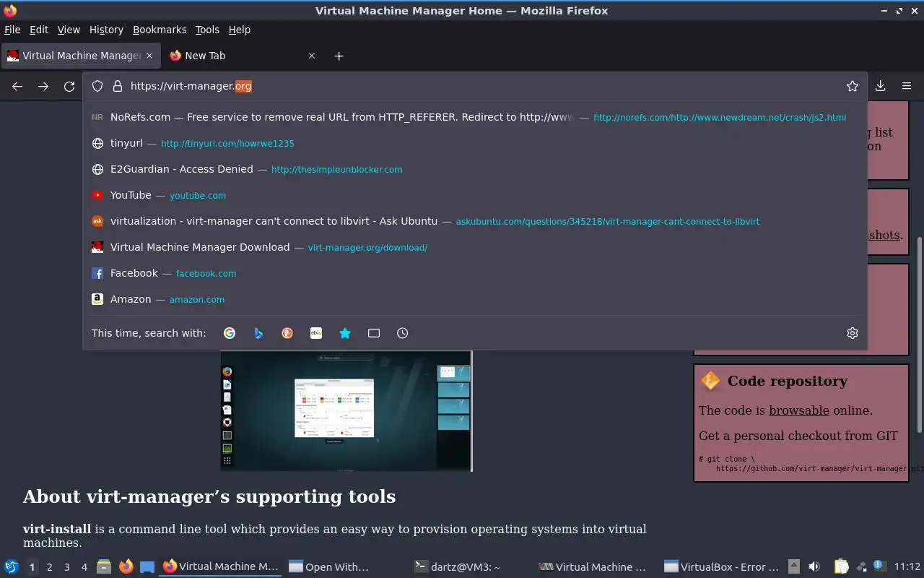Click the notification tray icon
Screen dimensions: 924x578
[x=879, y=566]
